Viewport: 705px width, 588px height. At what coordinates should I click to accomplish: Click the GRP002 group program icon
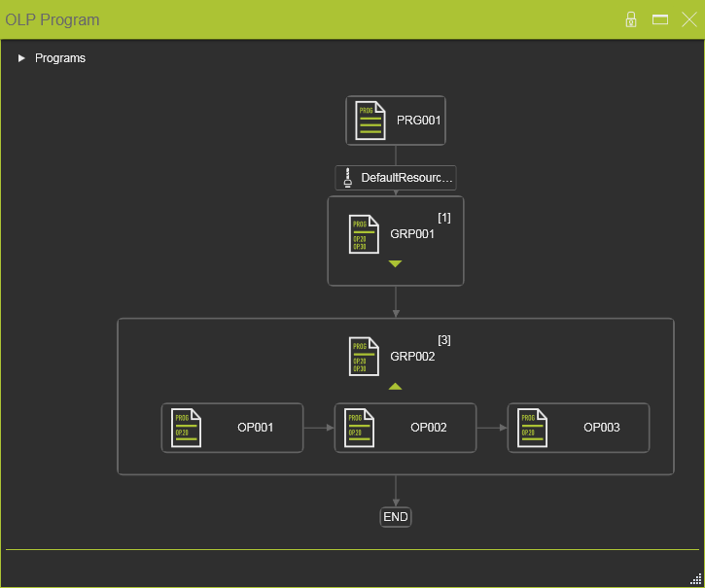pyautogui.click(x=359, y=357)
